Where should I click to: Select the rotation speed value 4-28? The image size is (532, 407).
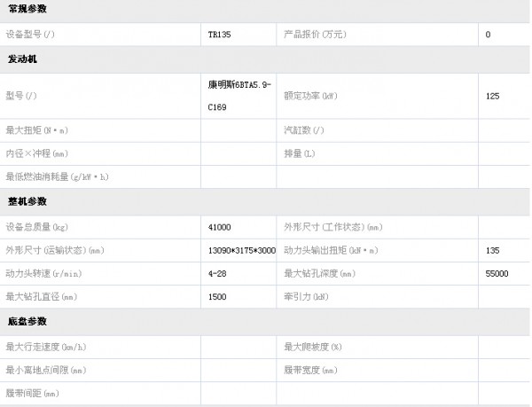217,273
